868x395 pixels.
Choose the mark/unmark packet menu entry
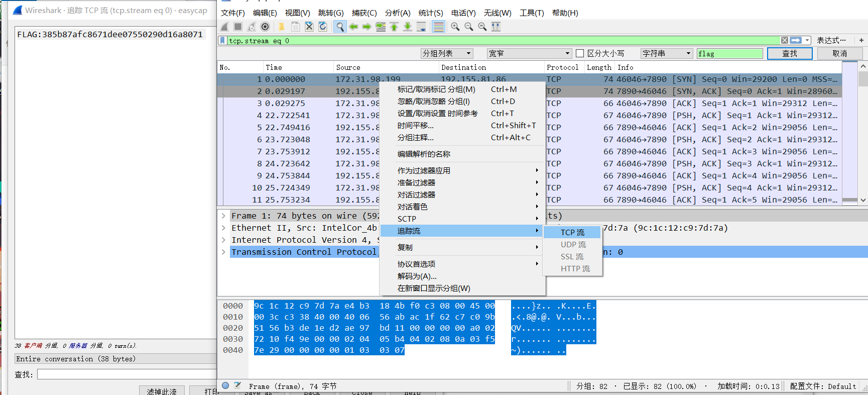coord(462,89)
